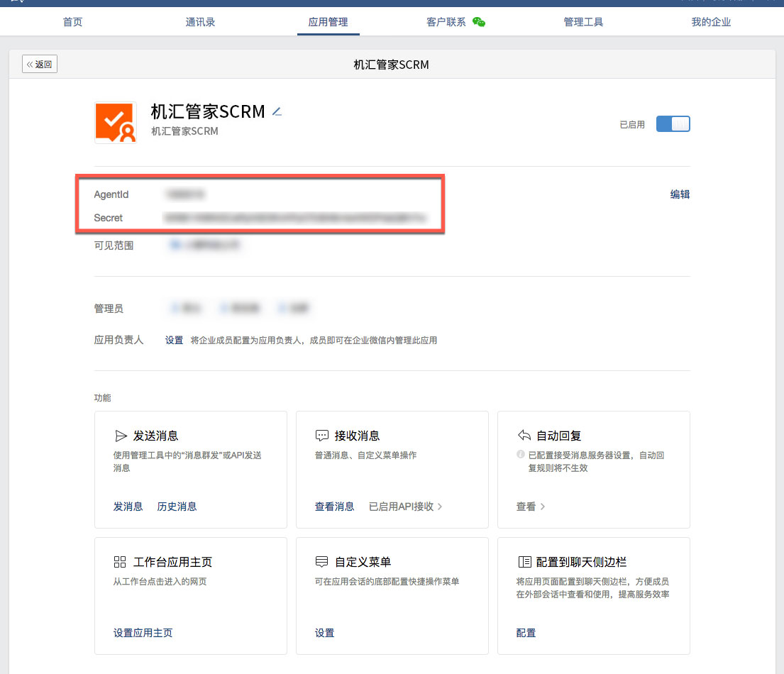784x674 pixels.
Task: Click 设置 link for 应用负责人
Action: click(x=174, y=340)
